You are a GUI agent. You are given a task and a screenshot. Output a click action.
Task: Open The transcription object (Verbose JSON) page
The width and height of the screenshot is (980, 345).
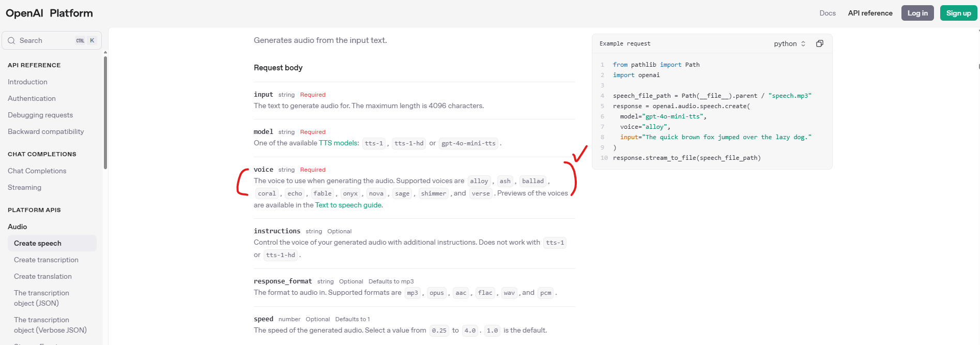coord(50,325)
